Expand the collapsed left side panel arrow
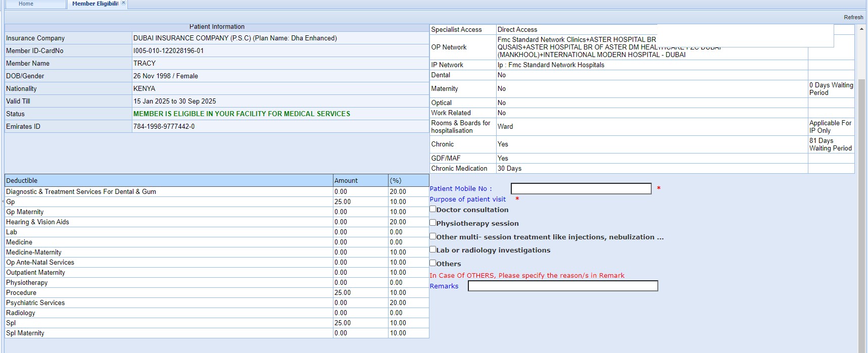The image size is (868, 353). point(3,201)
